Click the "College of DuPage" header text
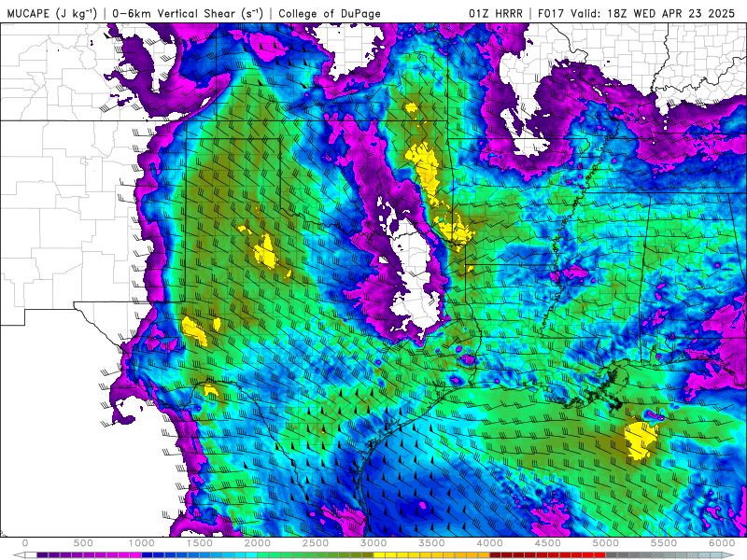 [x=330, y=13]
